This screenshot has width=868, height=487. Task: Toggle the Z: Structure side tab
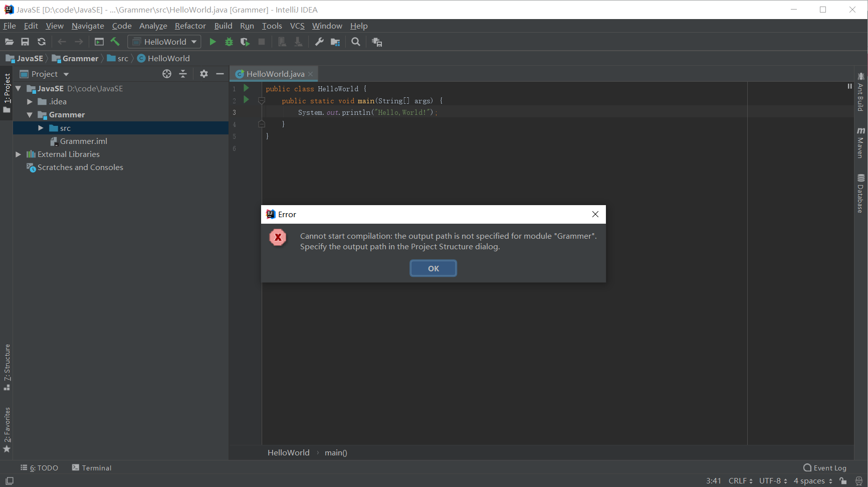(x=7, y=367)
